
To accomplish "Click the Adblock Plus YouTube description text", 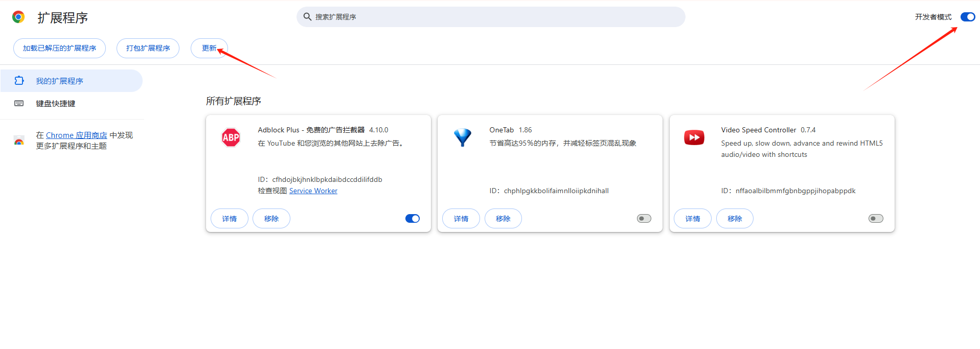I will point(331,143).
